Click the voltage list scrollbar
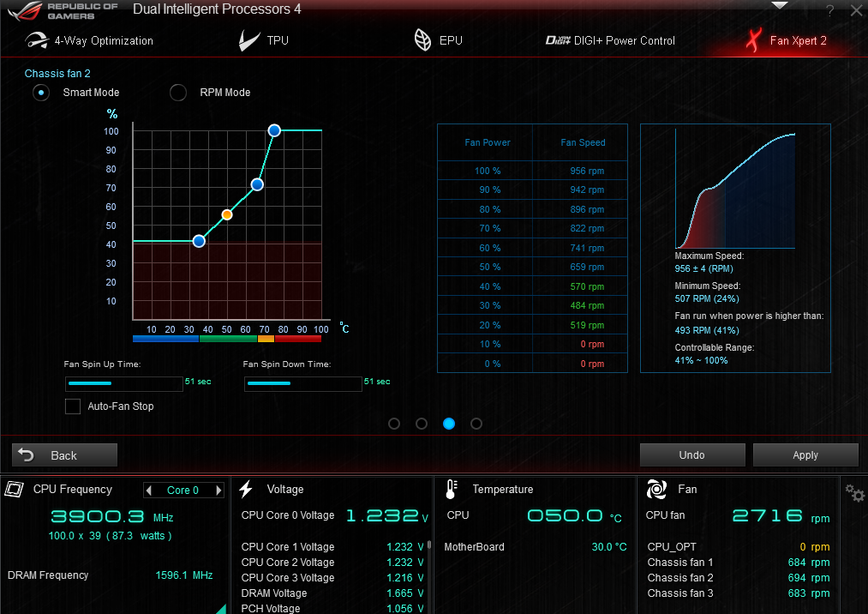 pyautogui.click(x=429, y=545)
